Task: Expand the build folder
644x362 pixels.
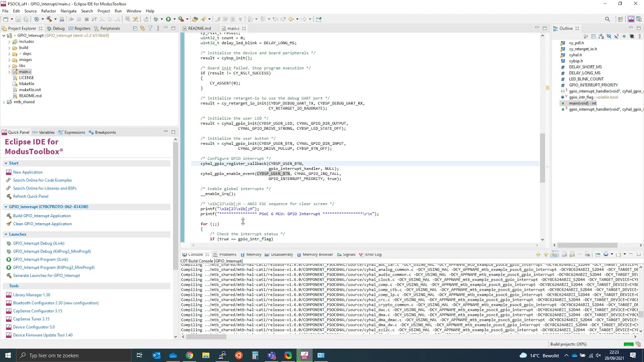Action: tap(9, 48)
